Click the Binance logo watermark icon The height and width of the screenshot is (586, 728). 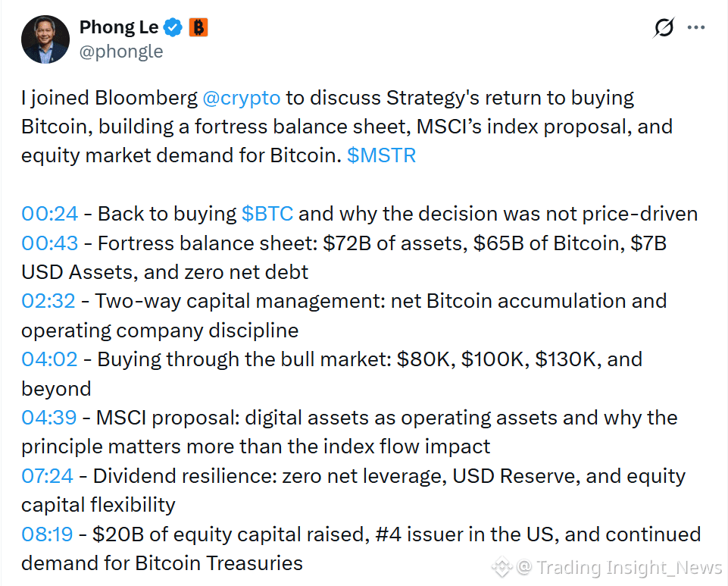pyautogui.click(x=502, y=567)
